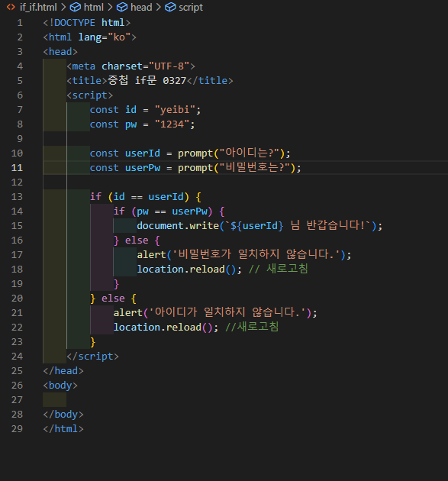Click line number 1 in the gutter

coord(20,23)
